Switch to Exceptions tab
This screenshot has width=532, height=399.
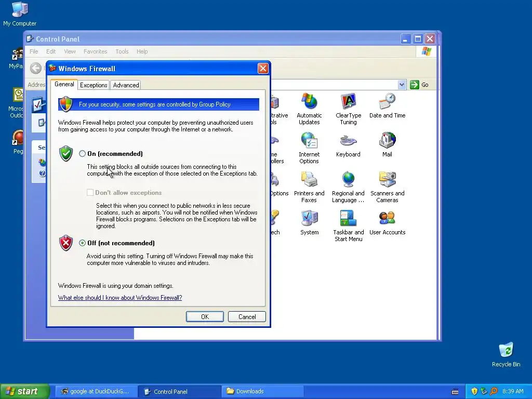94,85
